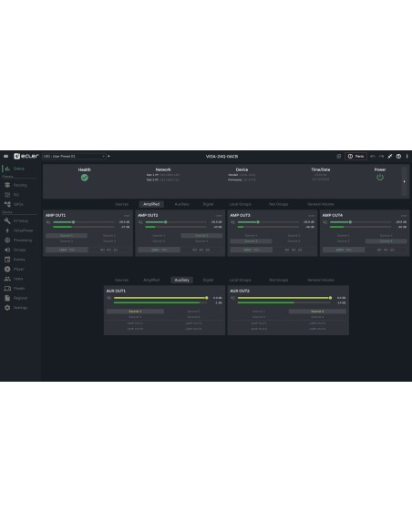Click the small arrow right of preset dropdown
412x532 pixels.
tap(109, 156)
